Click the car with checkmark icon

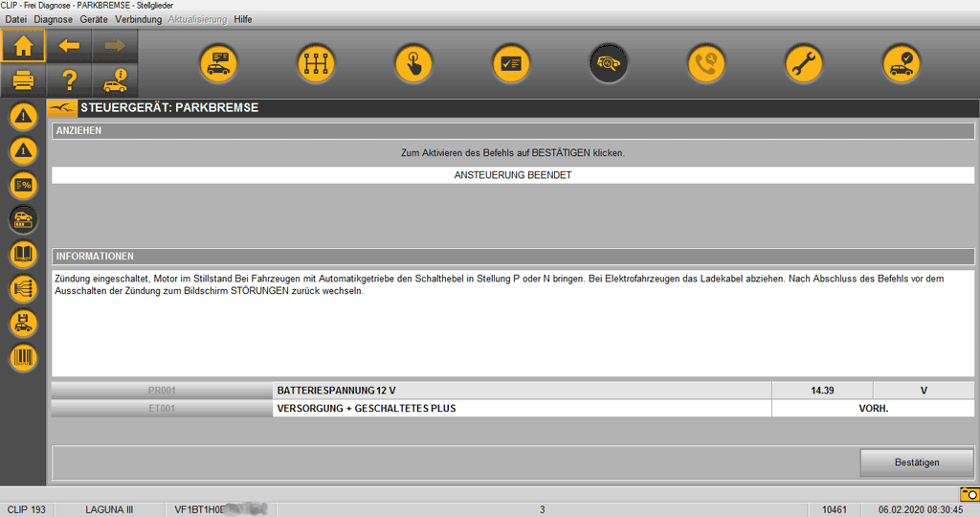click(901, 64)
